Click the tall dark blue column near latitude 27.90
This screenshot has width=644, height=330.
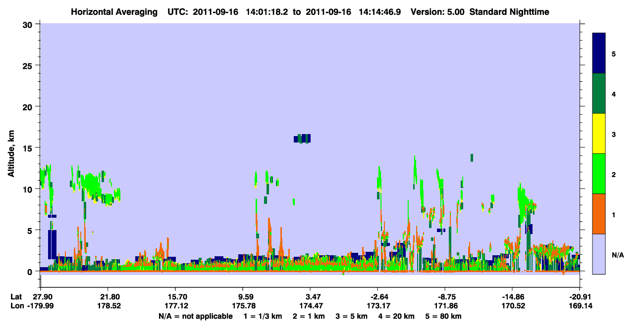pos(52,244)
